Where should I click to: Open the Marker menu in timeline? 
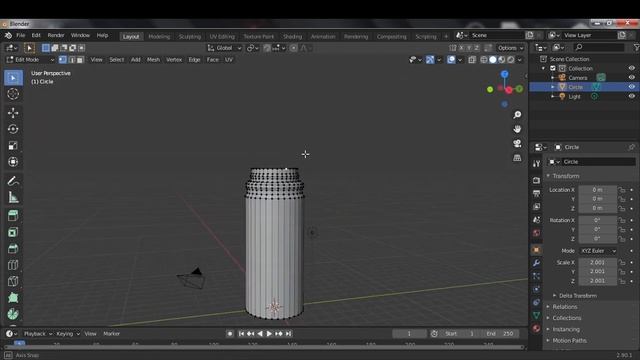(111, 333)
